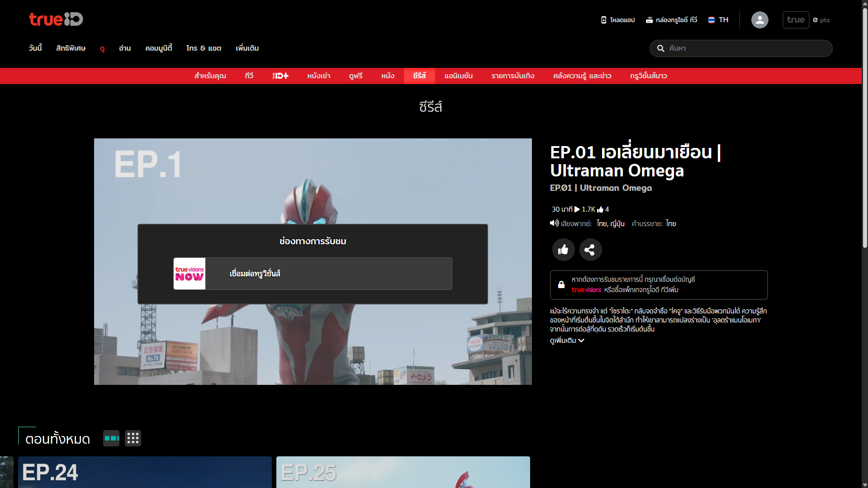868x488 pixels.
Task: Open the EP.25 episode thumbnail
Action: pos(403,472)
